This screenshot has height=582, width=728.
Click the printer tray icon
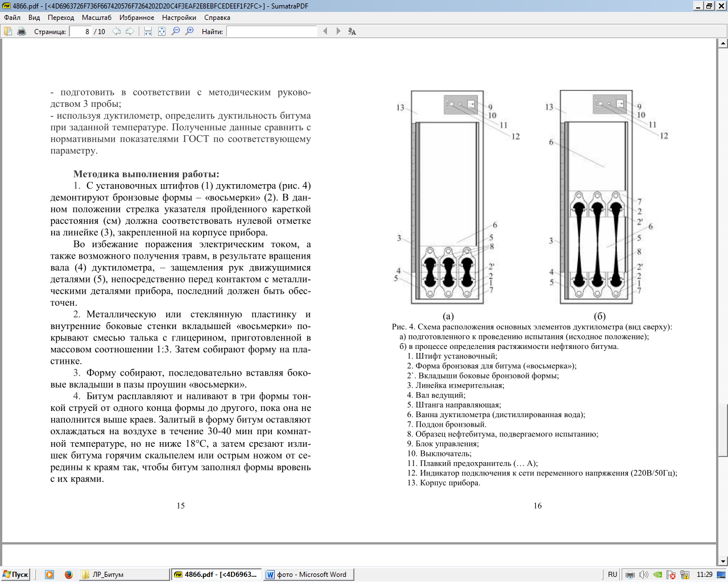pyautogui.click(x=630, y=575)
